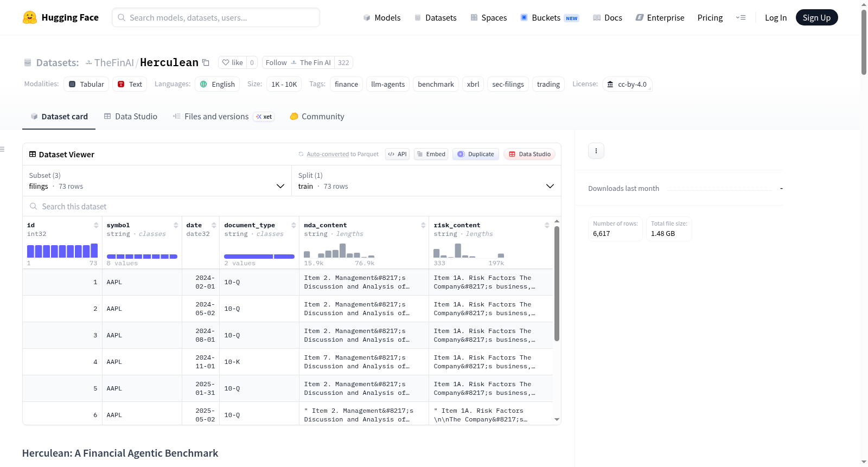
Task: Click the Embed button
Action: [x=431, y=154]
